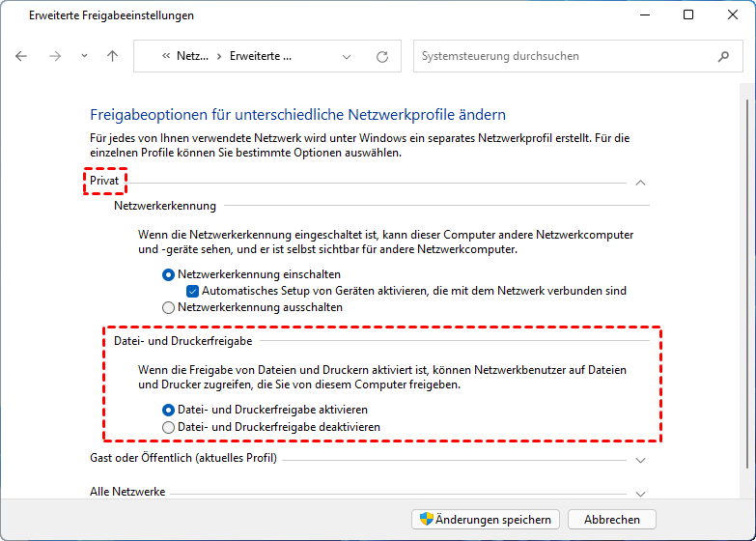Image resolution: width=756 pixels, height=541 pixels.
Task: Expand Gast oder Öffentlich profile section
Action: (640, 460)
